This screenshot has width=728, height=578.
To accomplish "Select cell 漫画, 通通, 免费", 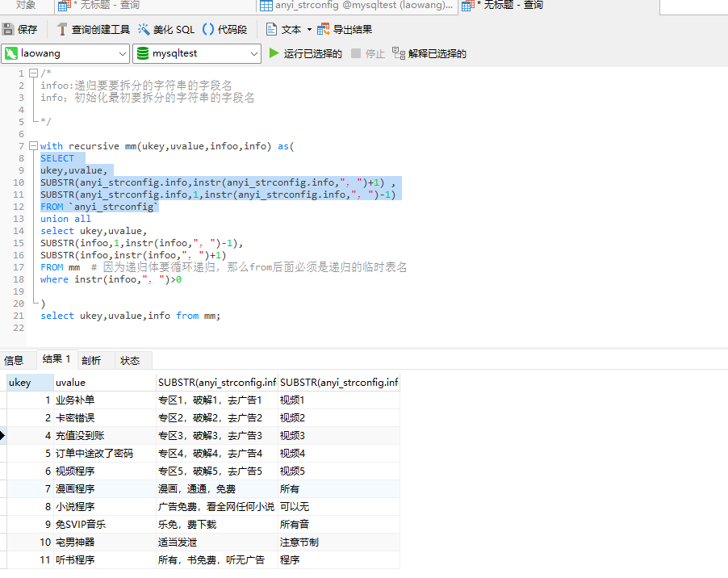I will (217, 489).
